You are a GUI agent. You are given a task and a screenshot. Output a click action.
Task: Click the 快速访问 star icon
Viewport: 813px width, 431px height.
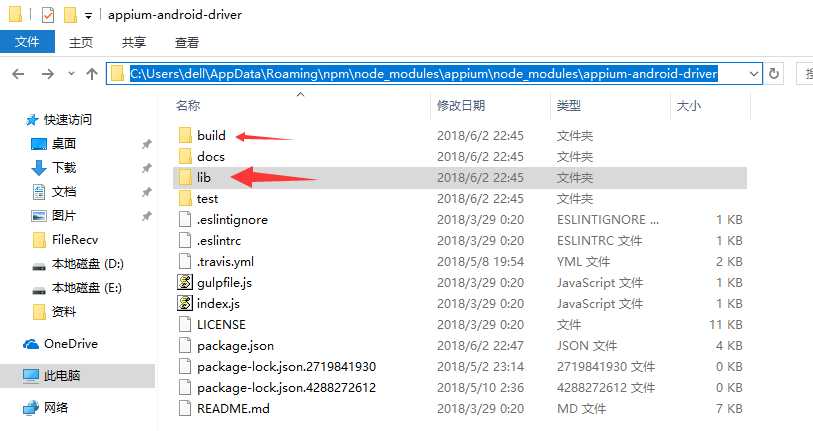(32, 120)
